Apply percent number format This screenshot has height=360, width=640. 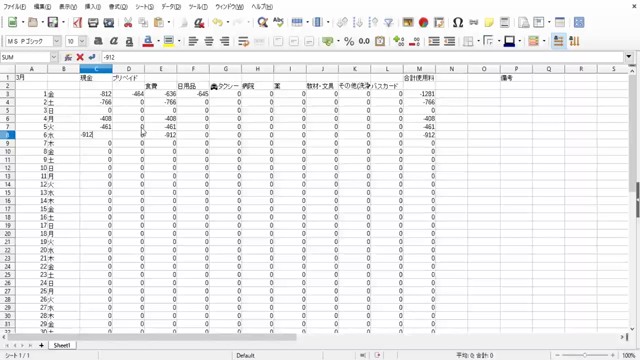(349, 41)
